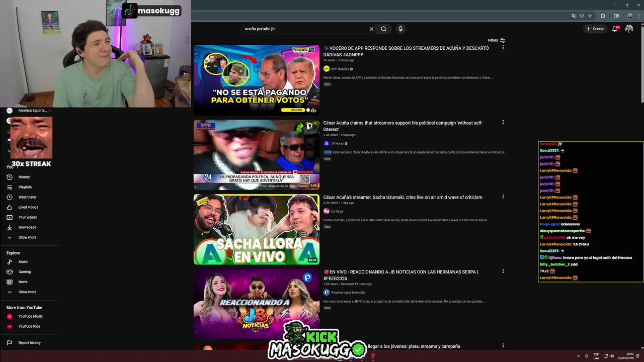644x362 pixels.
Task: Open the Vocero de APP video title
Action: tap(406, 51)
